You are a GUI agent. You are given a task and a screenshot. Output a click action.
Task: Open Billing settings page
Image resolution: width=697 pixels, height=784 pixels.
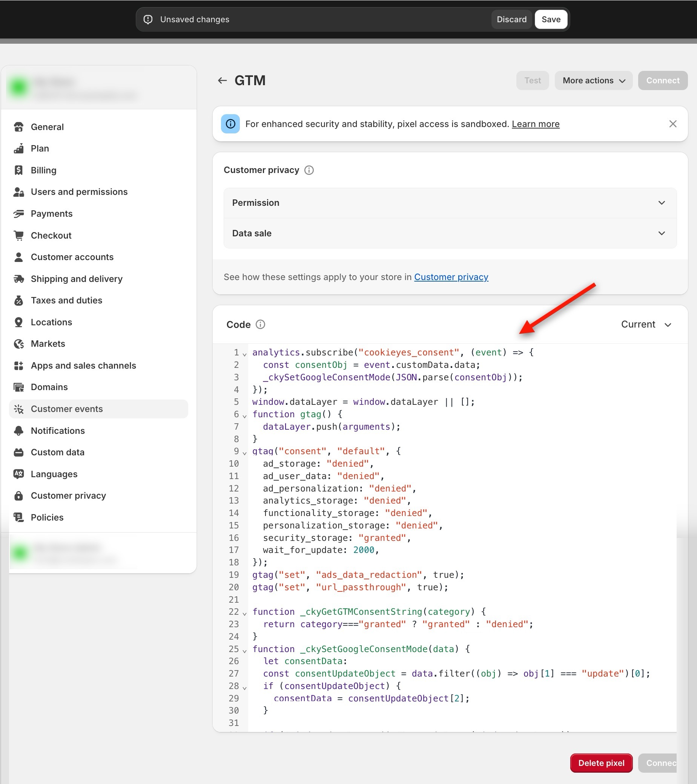click(x=99, y=170)
